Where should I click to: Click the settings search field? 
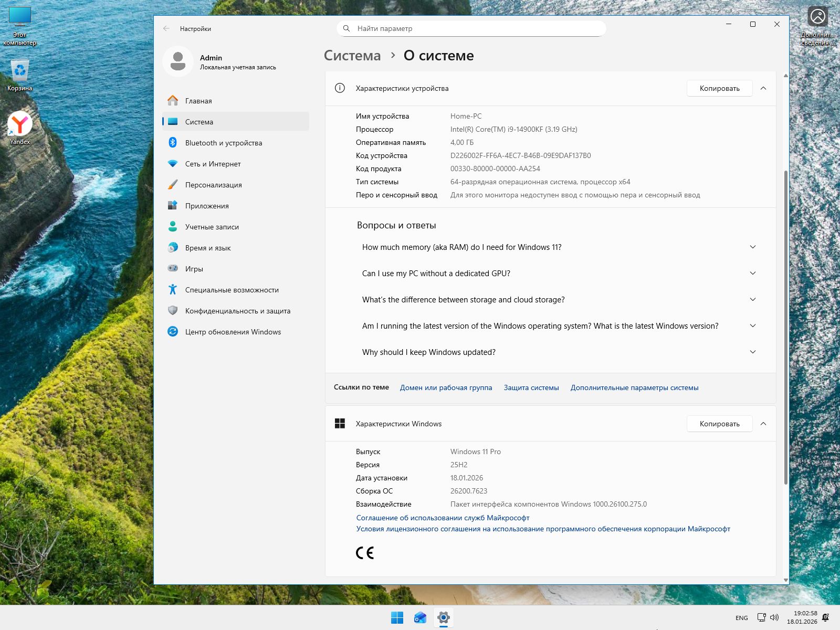(x=471, y=28)
